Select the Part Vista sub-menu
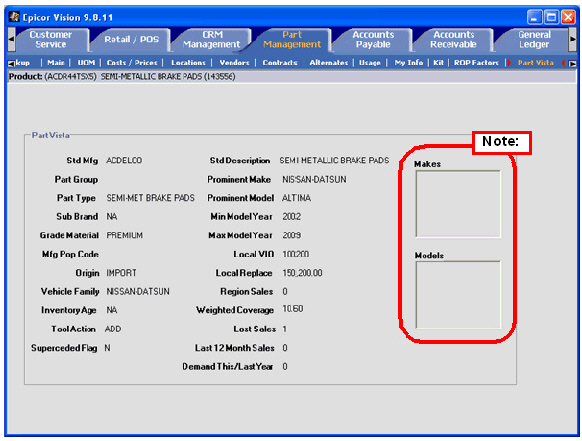 point(536,63)
